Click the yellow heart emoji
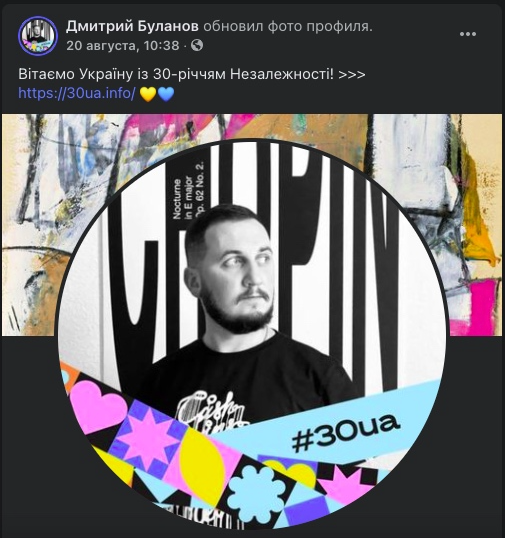 [x=148, y=94]
